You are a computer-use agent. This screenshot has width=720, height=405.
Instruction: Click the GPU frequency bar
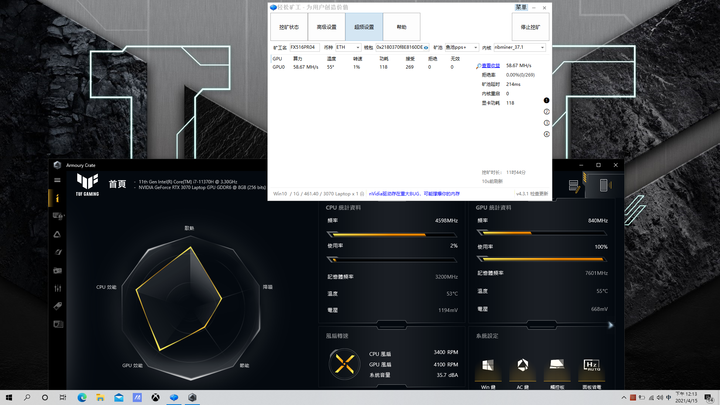click(542, 233)
